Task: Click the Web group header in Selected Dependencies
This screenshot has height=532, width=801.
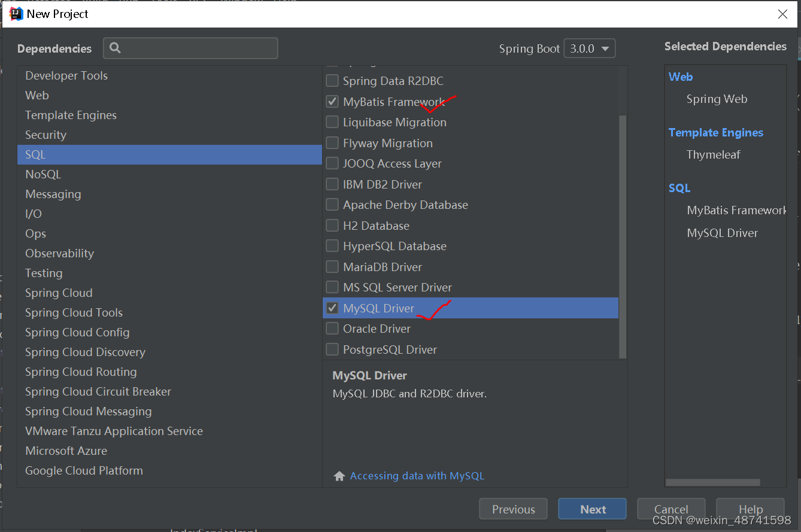Action: point(681,77)
